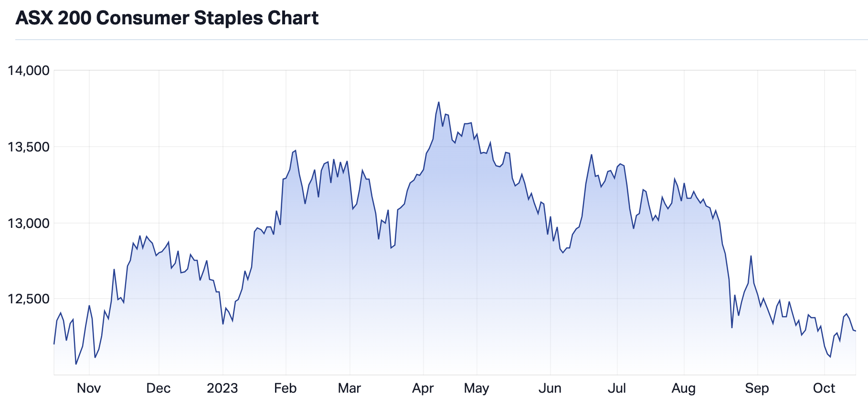868x407 pixels.
Task: Click the chart's highest peak in April
Action: (439, 102)
